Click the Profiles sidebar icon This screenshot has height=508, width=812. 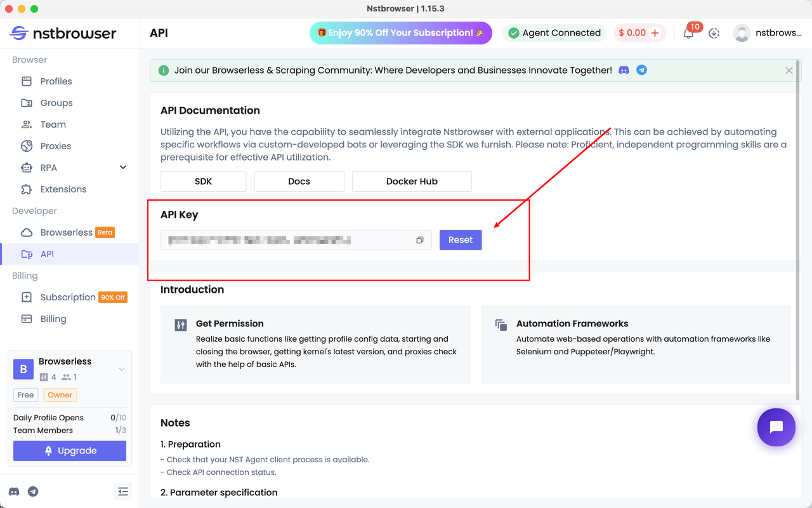27,81
